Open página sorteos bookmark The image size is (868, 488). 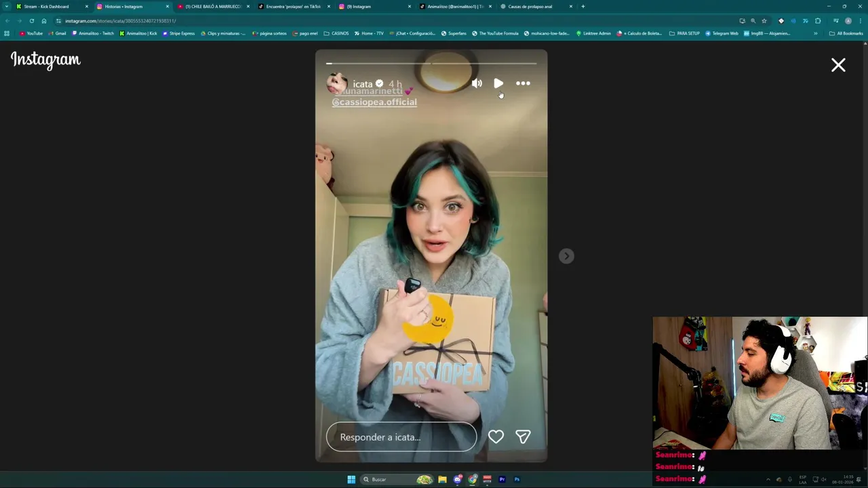[271, 33]
